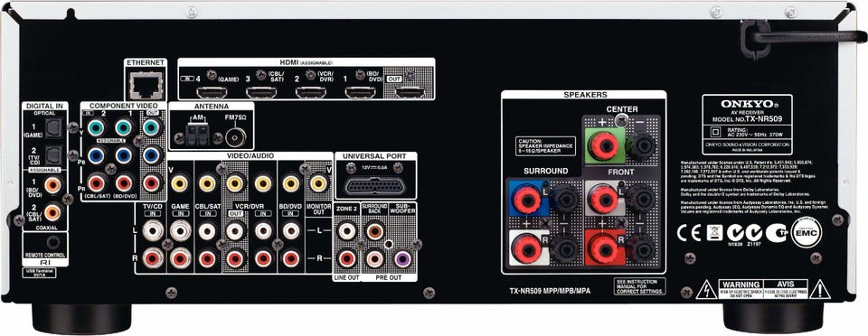Click VCR/DVR IN yellow video jack
This screenshot has height=336, width=868.
pos(263,183)
